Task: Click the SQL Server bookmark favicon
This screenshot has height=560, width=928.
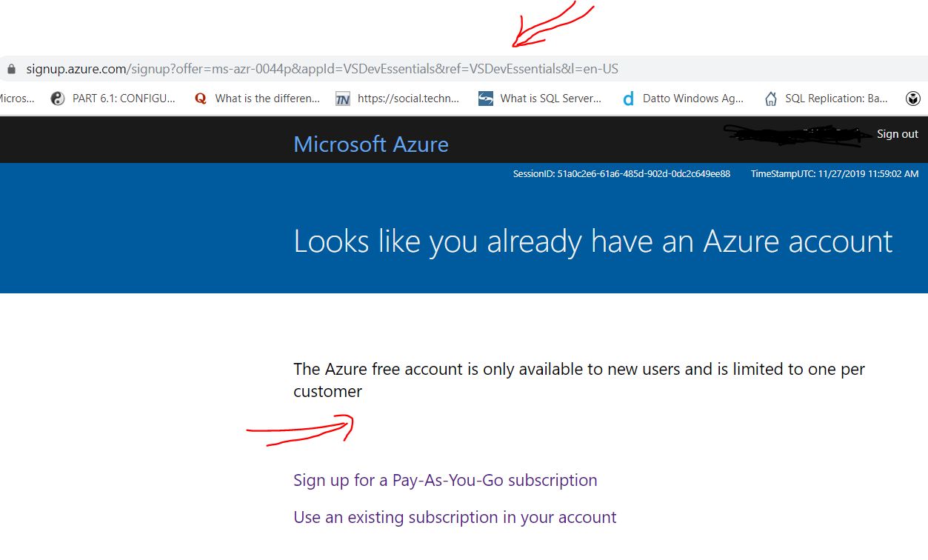Action: [x=486, y=99]
